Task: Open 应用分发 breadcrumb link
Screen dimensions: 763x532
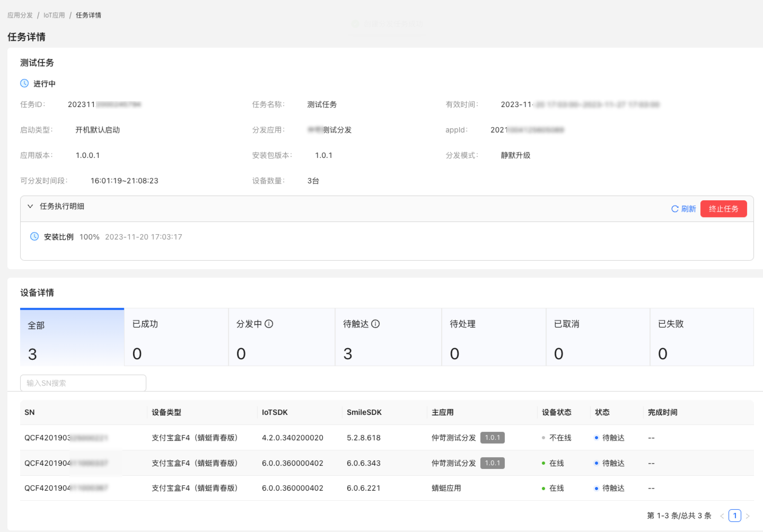Action: (x=20, y=15)
